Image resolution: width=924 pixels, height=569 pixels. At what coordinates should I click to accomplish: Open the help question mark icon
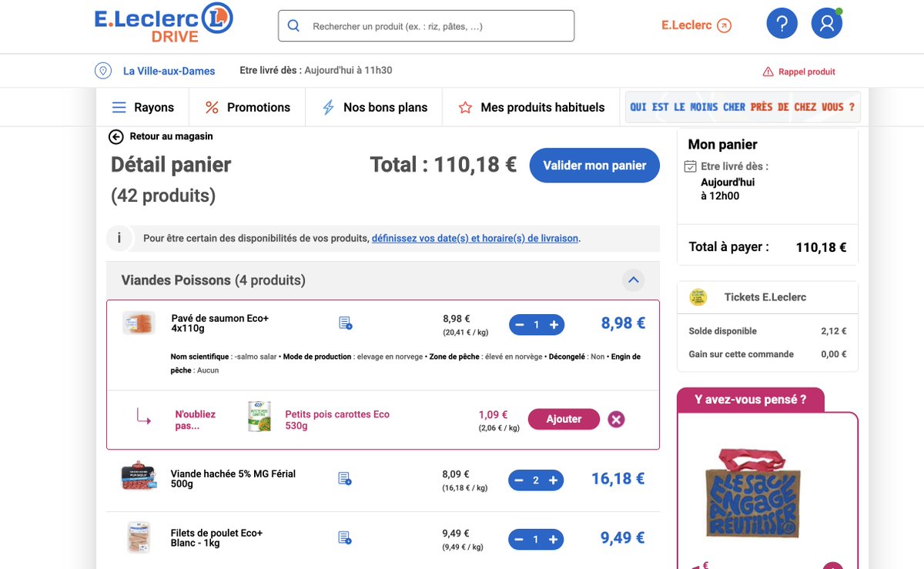782,25
